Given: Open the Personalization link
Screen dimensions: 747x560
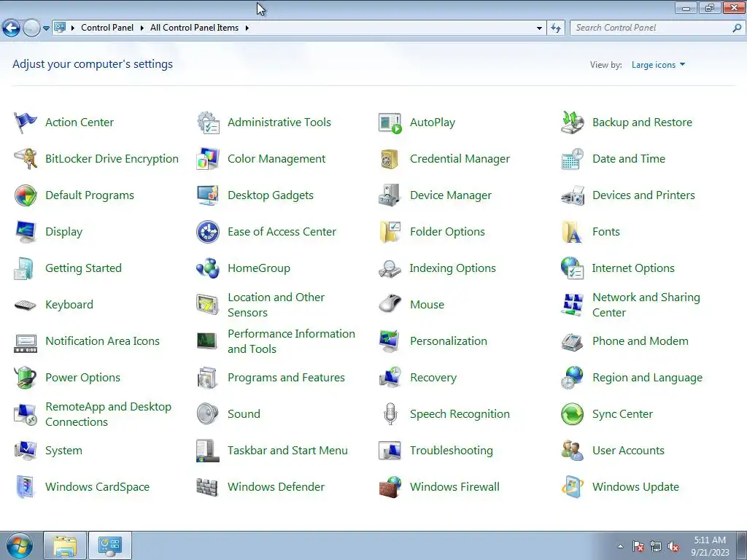Looking at the screenshot, I should (449, 341).
